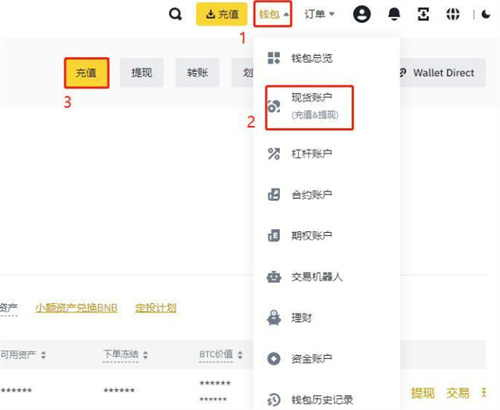Click the download app icon

click(x=423, y=14)
